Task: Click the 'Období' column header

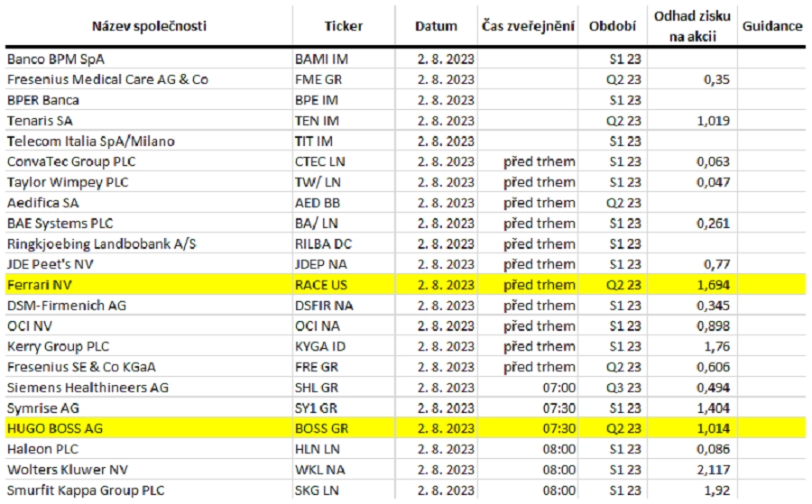Action: tap(612, 26)
